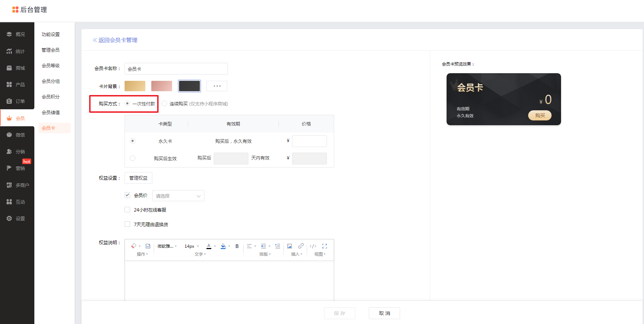The width and height of the screenshot is (644, 324).
Task: Click the text alignment icon
Action: (x=249, y=246)
